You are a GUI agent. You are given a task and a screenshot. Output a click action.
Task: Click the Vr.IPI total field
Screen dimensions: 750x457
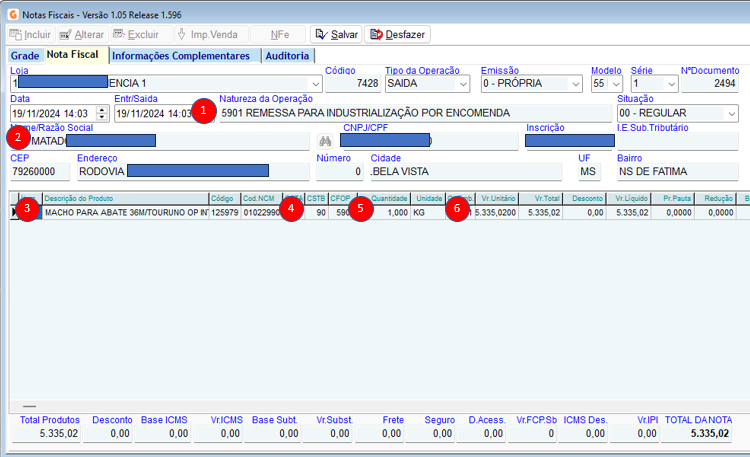click(635, 434)
